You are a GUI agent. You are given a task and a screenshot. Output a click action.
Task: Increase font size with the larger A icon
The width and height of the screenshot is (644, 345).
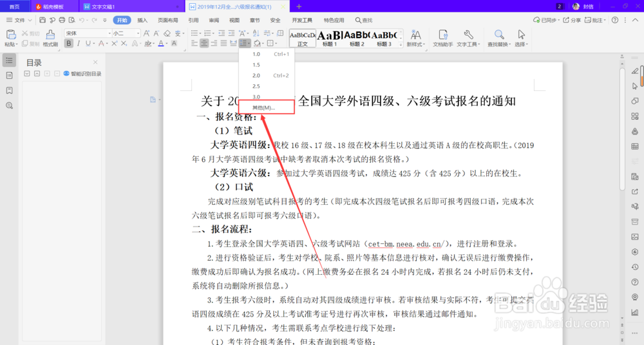146,33
